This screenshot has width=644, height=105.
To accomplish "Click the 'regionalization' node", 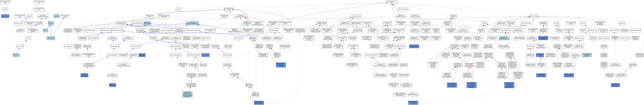I will pos(206,38).
